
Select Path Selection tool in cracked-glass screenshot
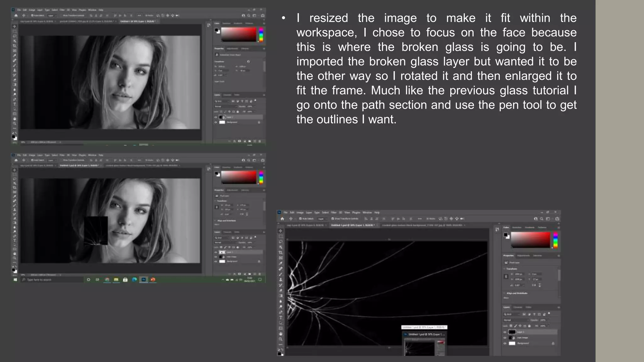[x=280, y=323]
